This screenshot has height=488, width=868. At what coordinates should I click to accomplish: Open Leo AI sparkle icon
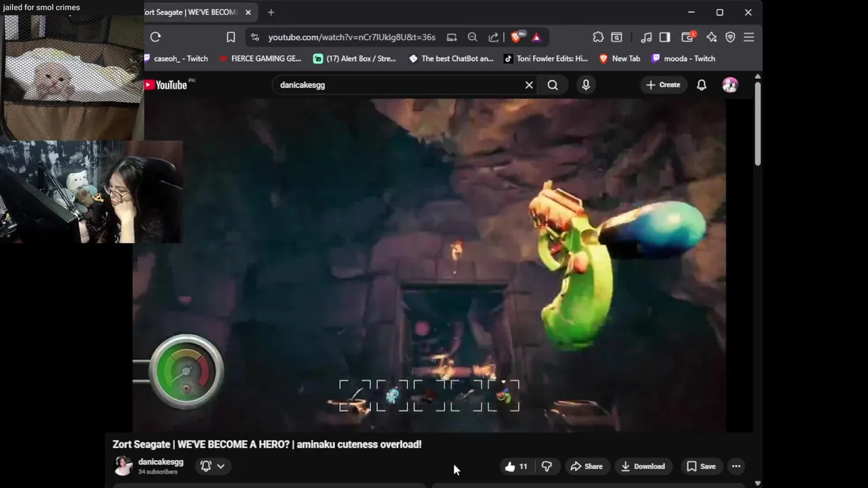point(711,37)
